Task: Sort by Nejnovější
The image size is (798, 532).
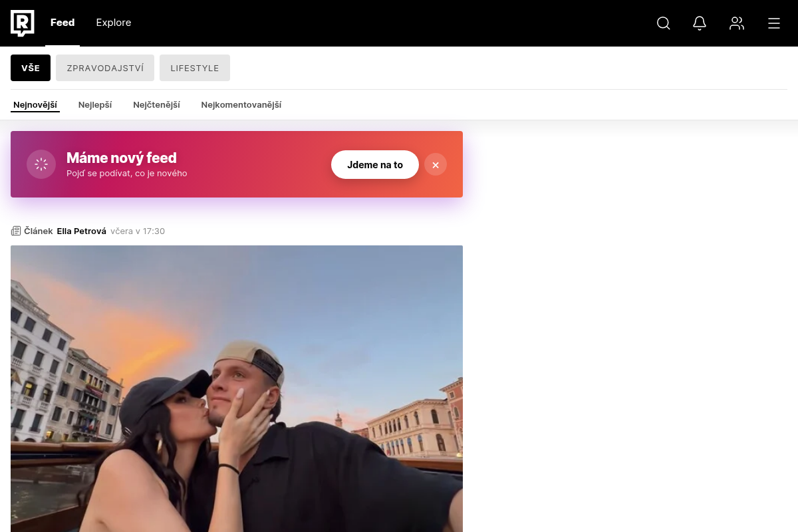Action: pos(35,105)
